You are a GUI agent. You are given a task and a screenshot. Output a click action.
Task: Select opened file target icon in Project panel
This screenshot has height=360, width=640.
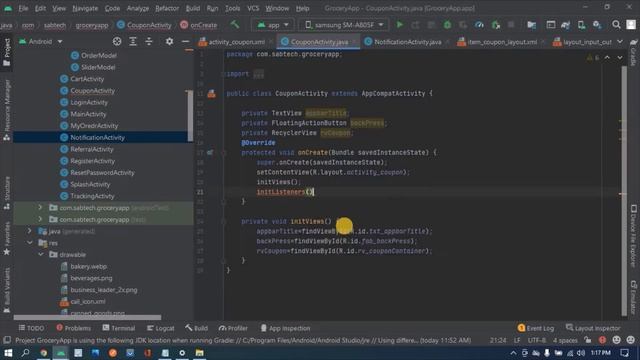[117, 41]
